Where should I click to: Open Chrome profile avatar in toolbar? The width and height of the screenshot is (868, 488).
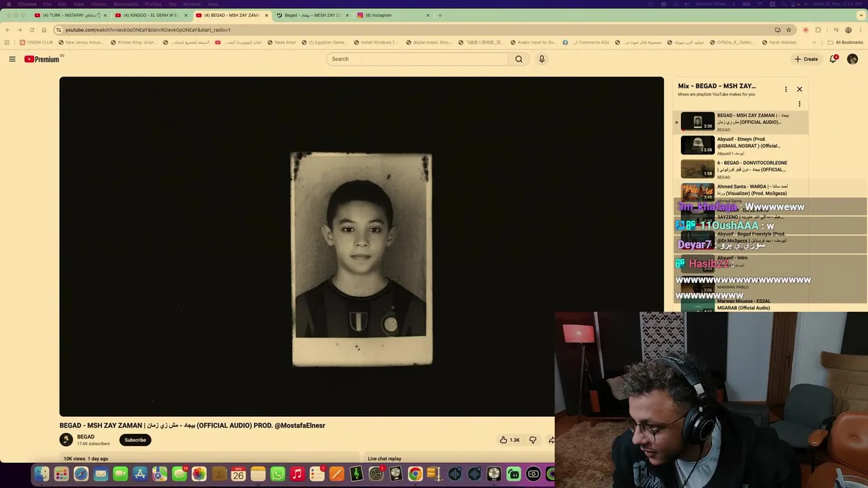(x=848, y=30)
